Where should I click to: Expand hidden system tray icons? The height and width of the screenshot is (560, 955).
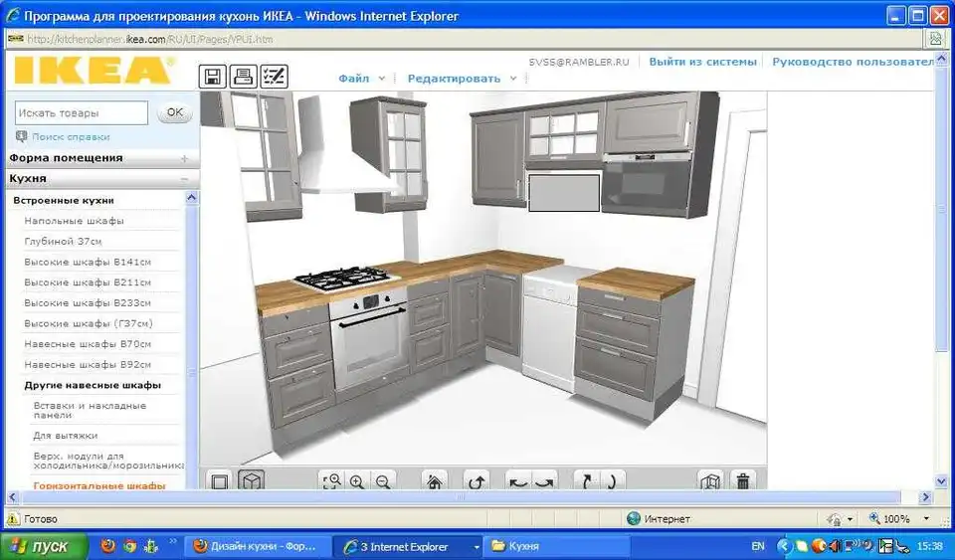(784, 546)
